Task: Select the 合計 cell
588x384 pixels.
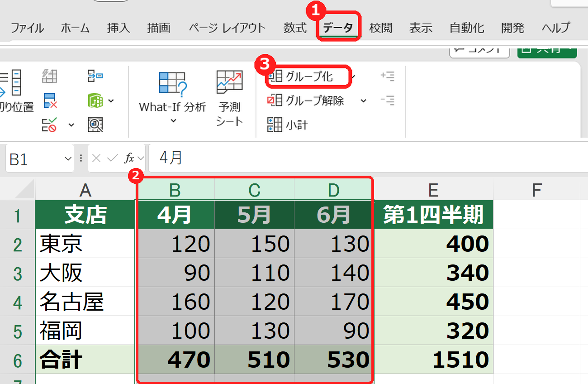Action: point(85,360)
